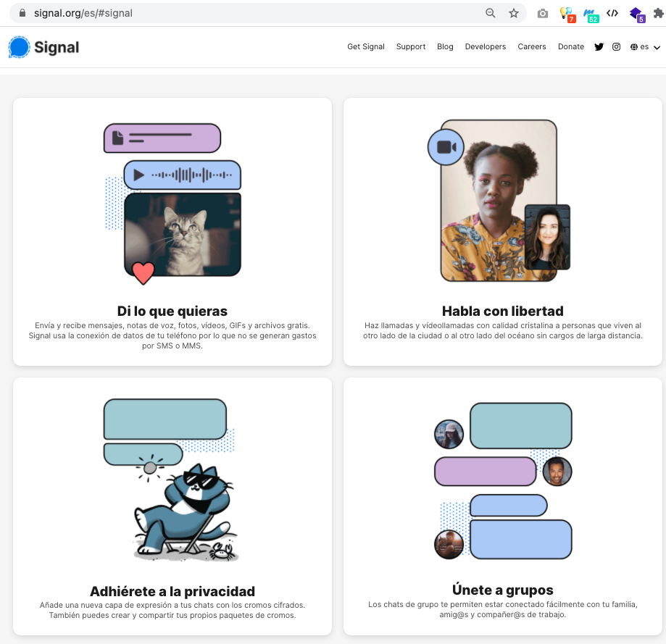Click the cat photo in Di lo que quieras card
Viewport: 666px width, 644px height.
(x=183, y=235)
